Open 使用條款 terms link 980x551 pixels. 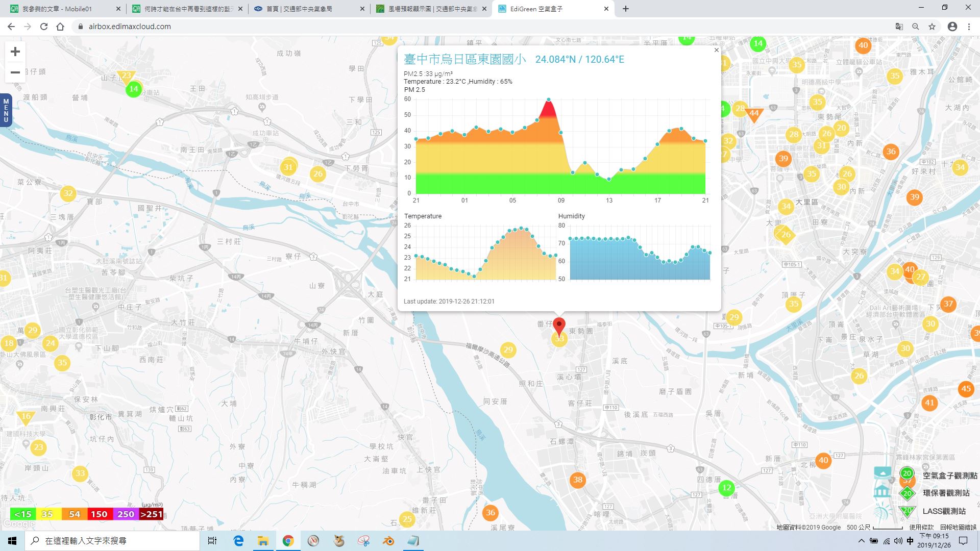pyautogui.click(x=922, y=527)
